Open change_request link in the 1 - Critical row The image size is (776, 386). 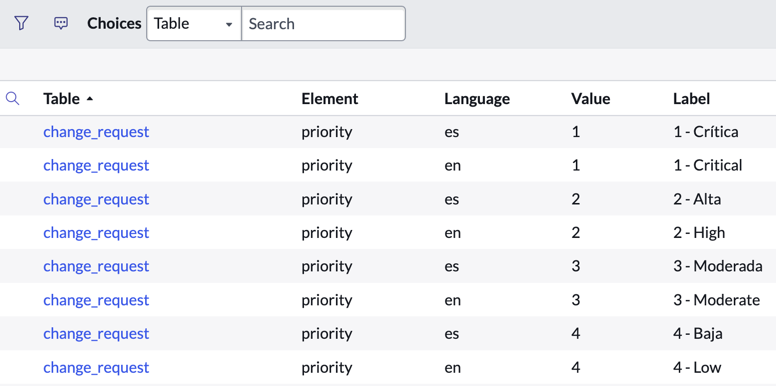[x=96, y=165]
